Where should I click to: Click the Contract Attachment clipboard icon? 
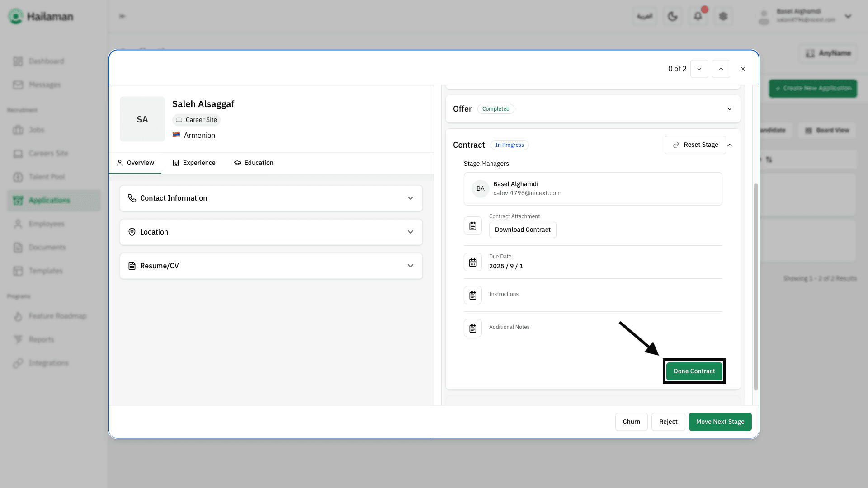[472, 225]
